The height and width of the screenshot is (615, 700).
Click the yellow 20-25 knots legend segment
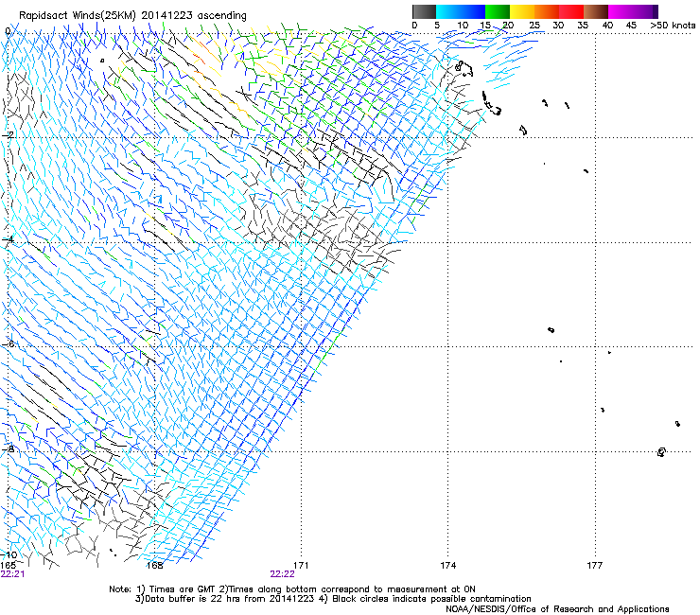522,11
